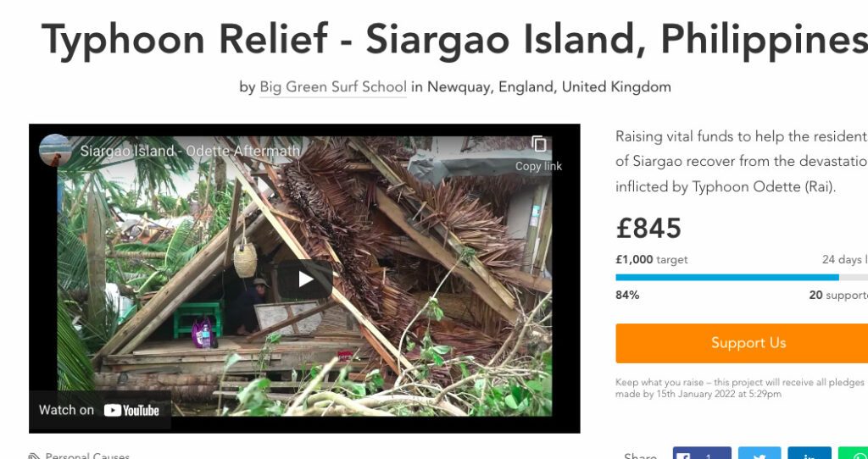
Task: Click the Support Us button
Action: [x=742, y=343]
